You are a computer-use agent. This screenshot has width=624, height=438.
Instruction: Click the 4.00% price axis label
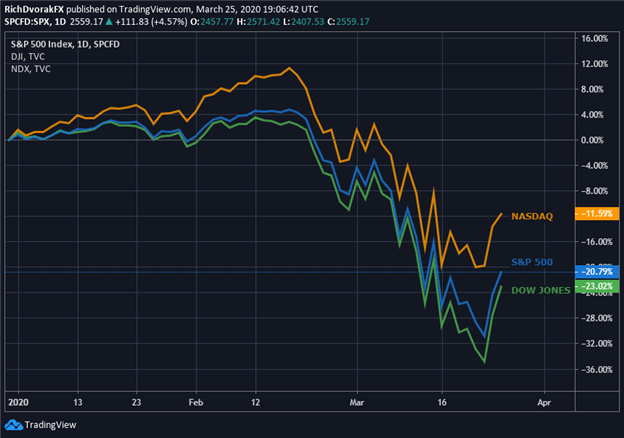pyautogui.click(x=592, y=115)
